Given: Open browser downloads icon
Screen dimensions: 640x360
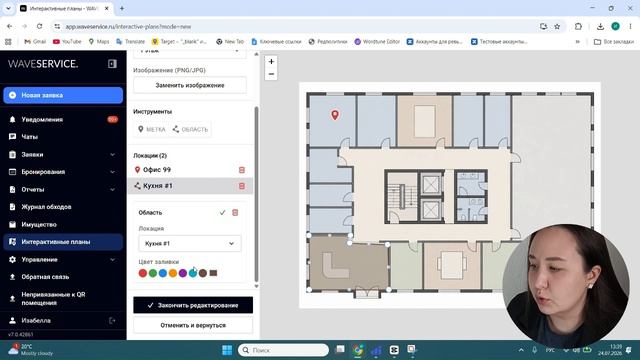Looking at the screenshot, I should [600, 27].
